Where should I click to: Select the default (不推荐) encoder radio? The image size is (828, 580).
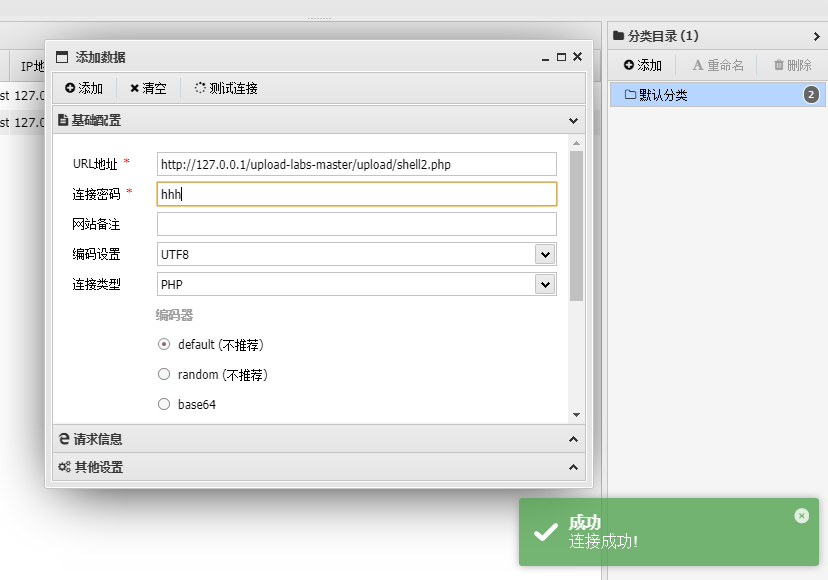coord(164,344)
